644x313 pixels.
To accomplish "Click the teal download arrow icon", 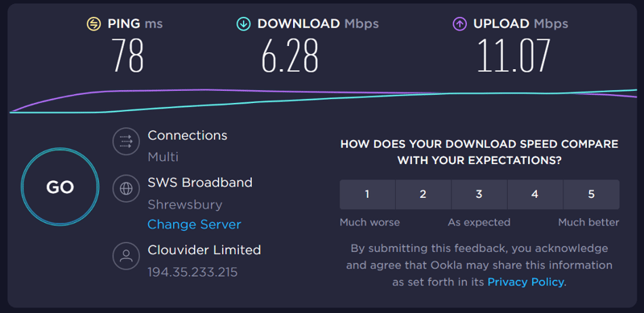I will (x=244, y=24).
